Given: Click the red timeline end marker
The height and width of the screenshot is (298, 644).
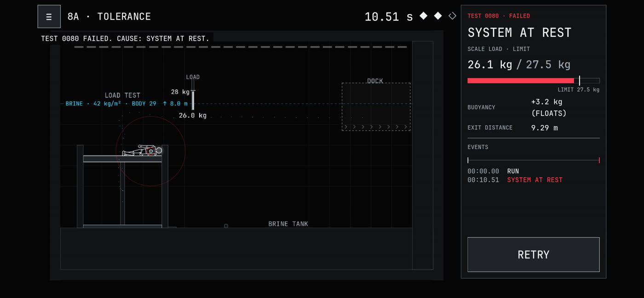Looking at the screenshot, I should [599, 160].
